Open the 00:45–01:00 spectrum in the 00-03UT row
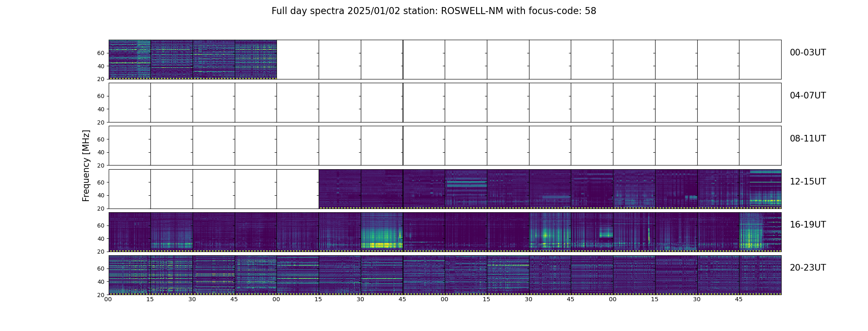Image resolution: width=868 pixels, height=331 pixels. coord(256,60)
